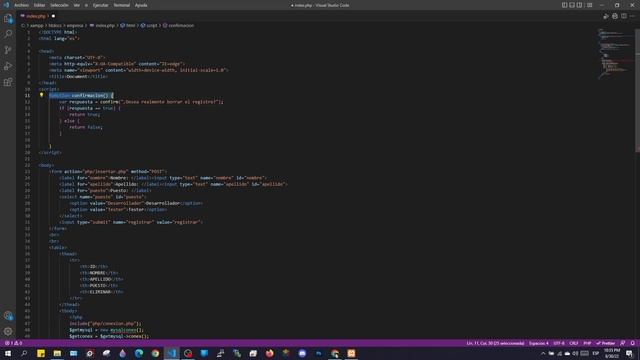
Task: Click the UTF-8 encoding status
Action: [559, 343]
